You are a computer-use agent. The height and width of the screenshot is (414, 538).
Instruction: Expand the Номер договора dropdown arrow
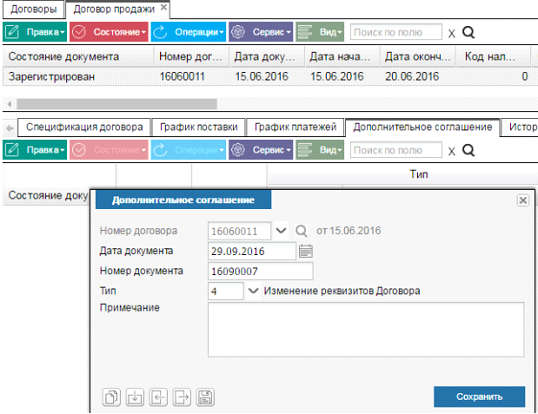281,230
